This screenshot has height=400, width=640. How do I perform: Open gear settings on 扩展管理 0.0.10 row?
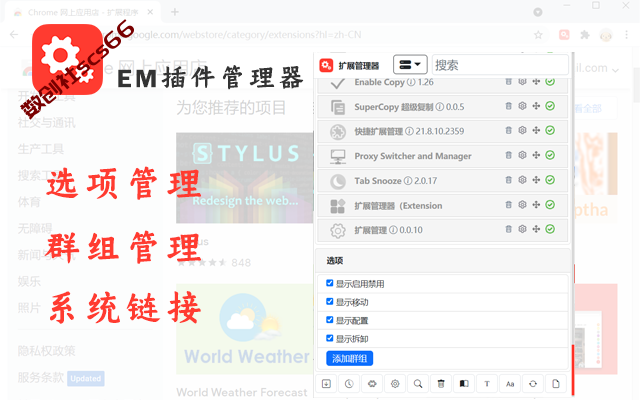coord(522,229)
